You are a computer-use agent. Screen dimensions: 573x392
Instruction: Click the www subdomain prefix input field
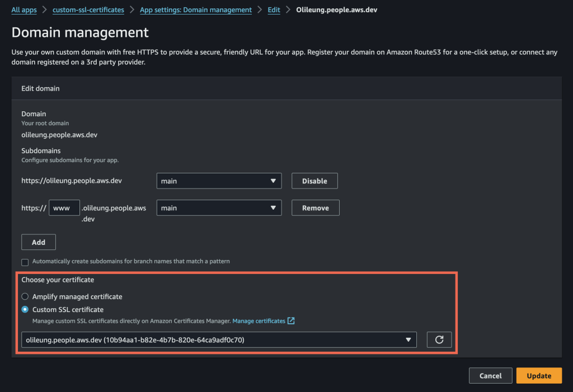point(64,207)
